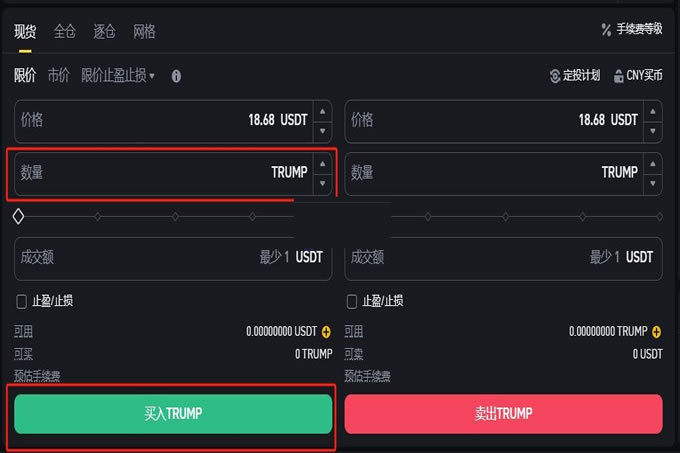
Task: Enable take-profit/stop-loss for sell order
Action: pyautogui.click(x=352, y=301)
